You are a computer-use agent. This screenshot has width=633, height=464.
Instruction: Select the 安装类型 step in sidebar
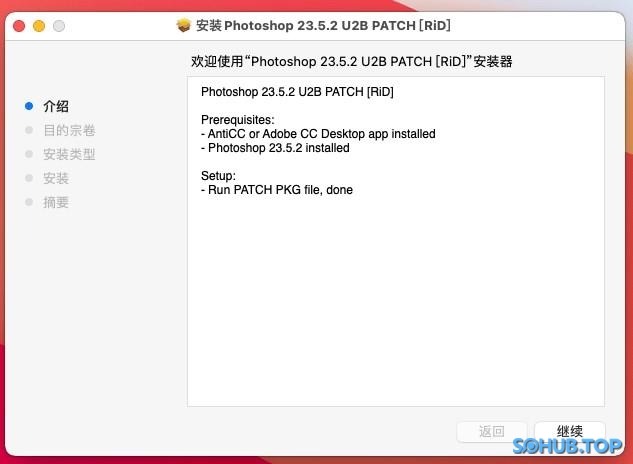click(69, 154)
